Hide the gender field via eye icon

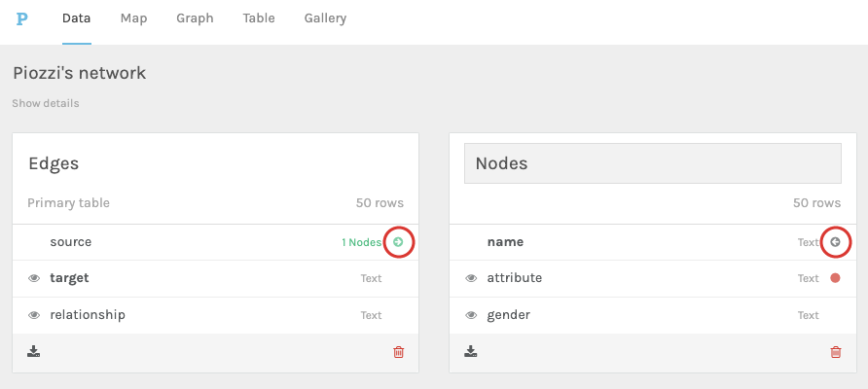point(471,315)
